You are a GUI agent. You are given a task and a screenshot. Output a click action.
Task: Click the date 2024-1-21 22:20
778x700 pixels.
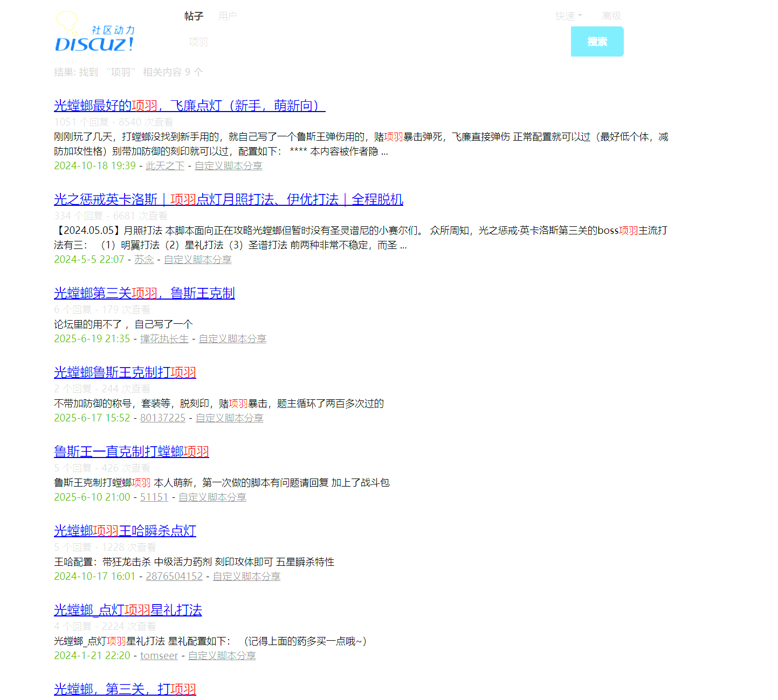pos(92,656)
